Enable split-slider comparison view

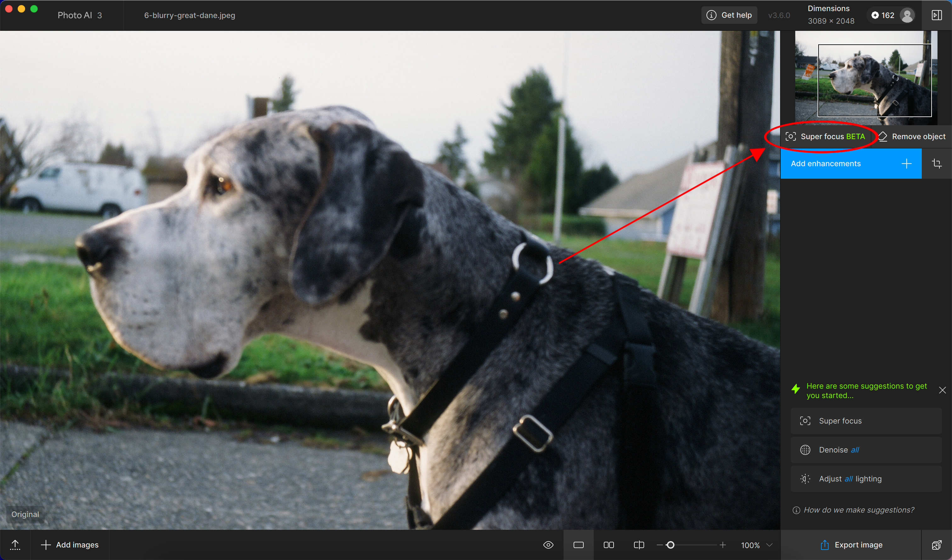tap(639, 545)
